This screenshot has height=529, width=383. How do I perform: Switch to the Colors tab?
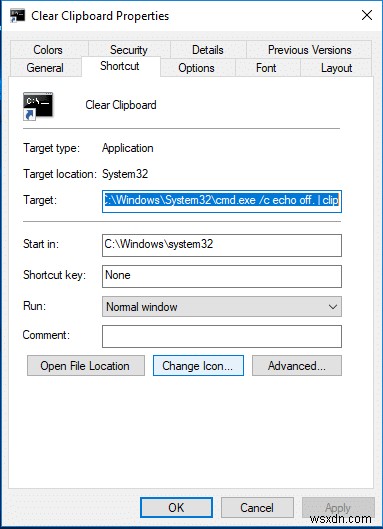pos(48,50)
